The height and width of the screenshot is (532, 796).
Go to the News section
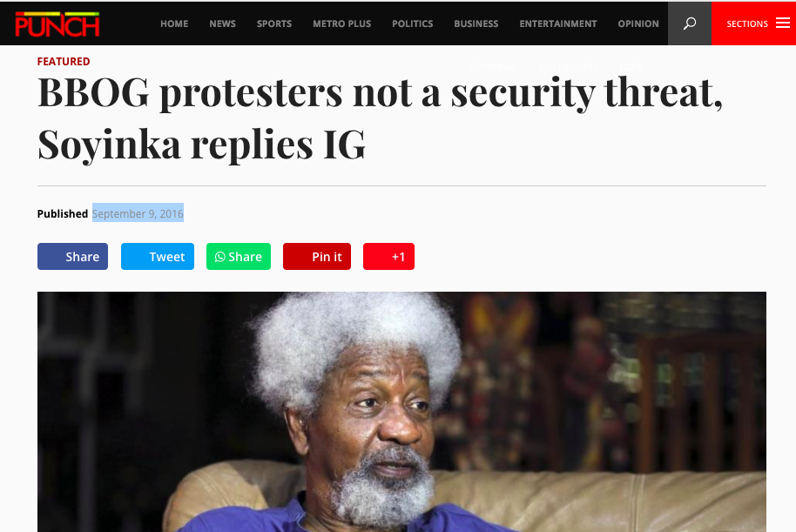coord(222,24)
